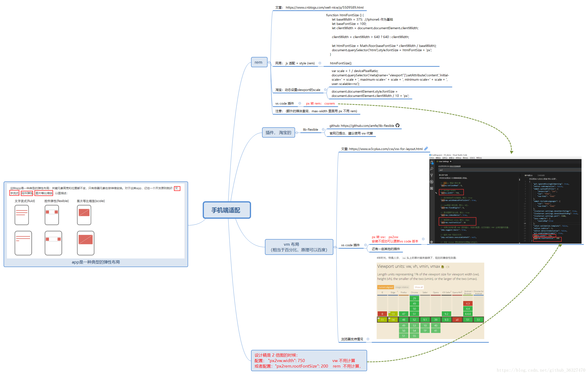Open Source Control icon in VS Code screenshot
Screen dimensions: 588x375
tap(432, 175)
